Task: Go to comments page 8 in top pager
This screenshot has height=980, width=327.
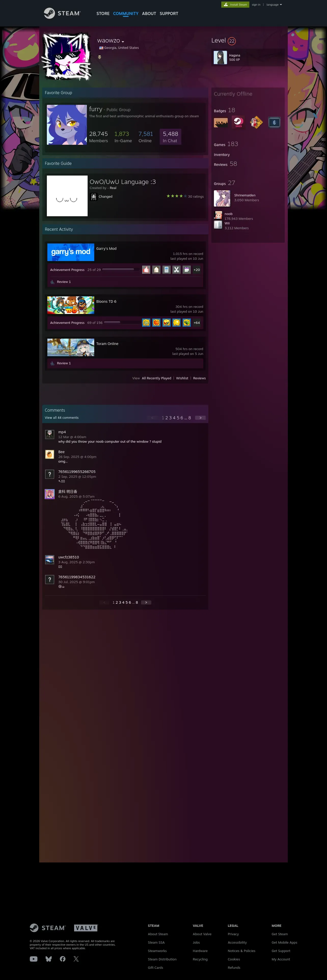Action: click(x=189, y=418)
